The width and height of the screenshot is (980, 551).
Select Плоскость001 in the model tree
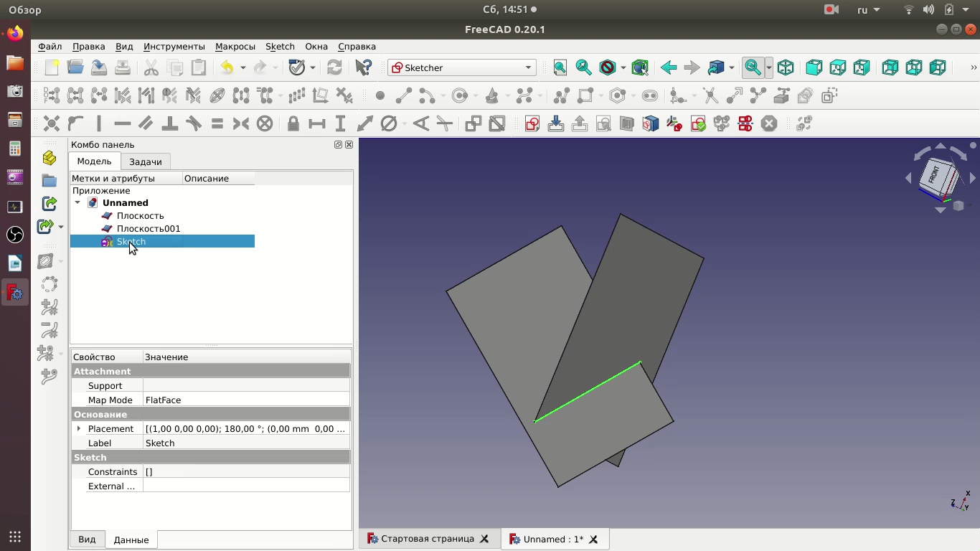pos(149,228)
